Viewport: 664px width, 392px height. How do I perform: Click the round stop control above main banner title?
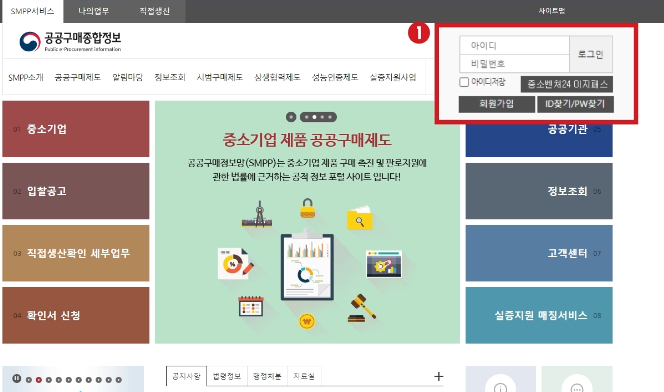pos(291,117)
